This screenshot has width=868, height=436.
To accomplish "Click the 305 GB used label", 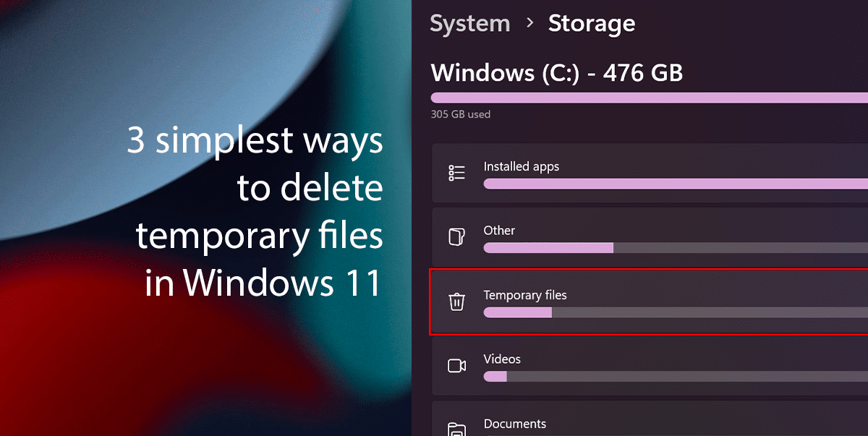I will pos(461,114).
